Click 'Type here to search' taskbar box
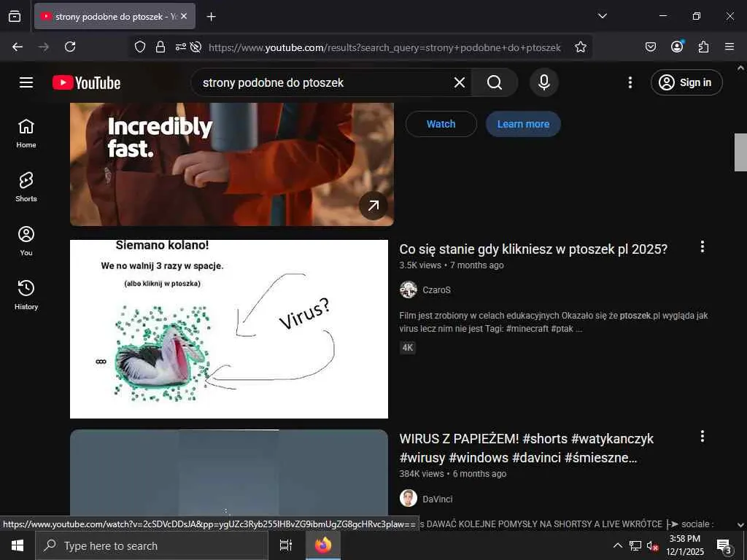This screenshot has width=747, height=560. pos(152,545)
